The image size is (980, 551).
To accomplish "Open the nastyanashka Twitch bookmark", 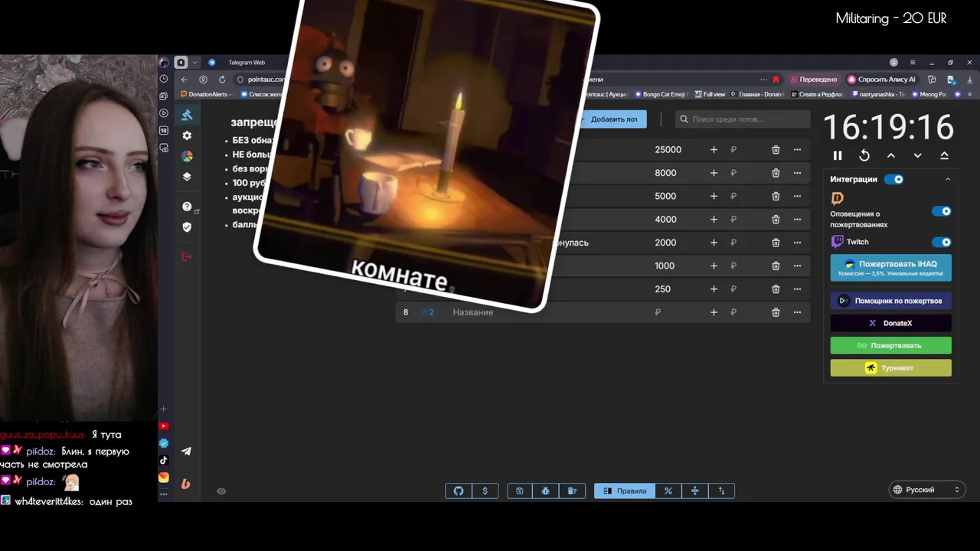I will point(878,94).
